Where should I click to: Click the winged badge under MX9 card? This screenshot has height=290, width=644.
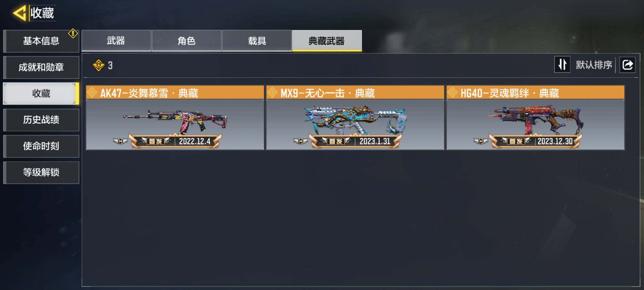[301, 141]
